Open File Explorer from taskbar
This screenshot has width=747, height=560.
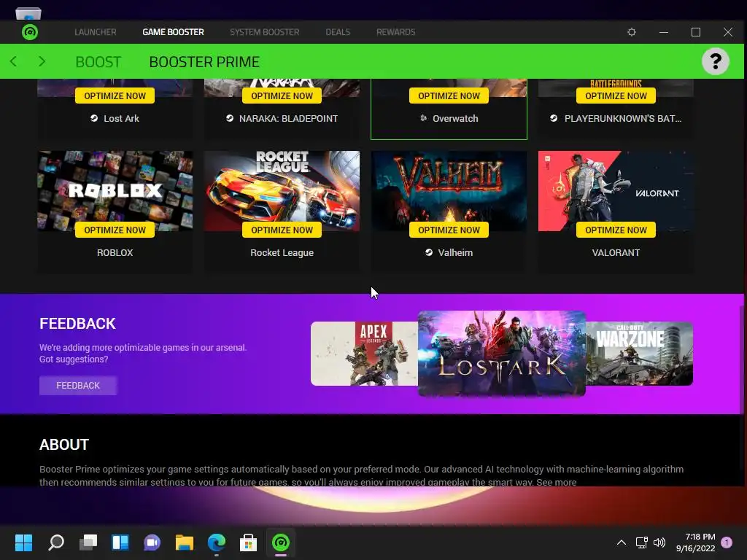185,542
